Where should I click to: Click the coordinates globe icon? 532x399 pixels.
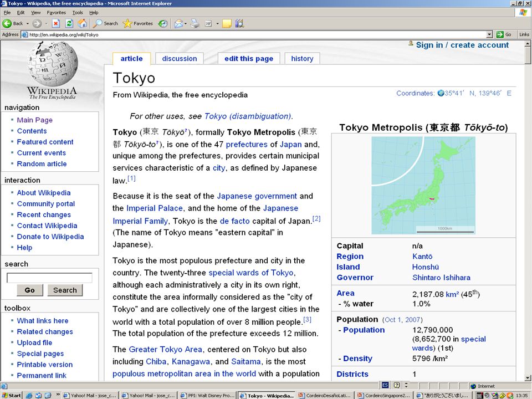tap(441, 93)
